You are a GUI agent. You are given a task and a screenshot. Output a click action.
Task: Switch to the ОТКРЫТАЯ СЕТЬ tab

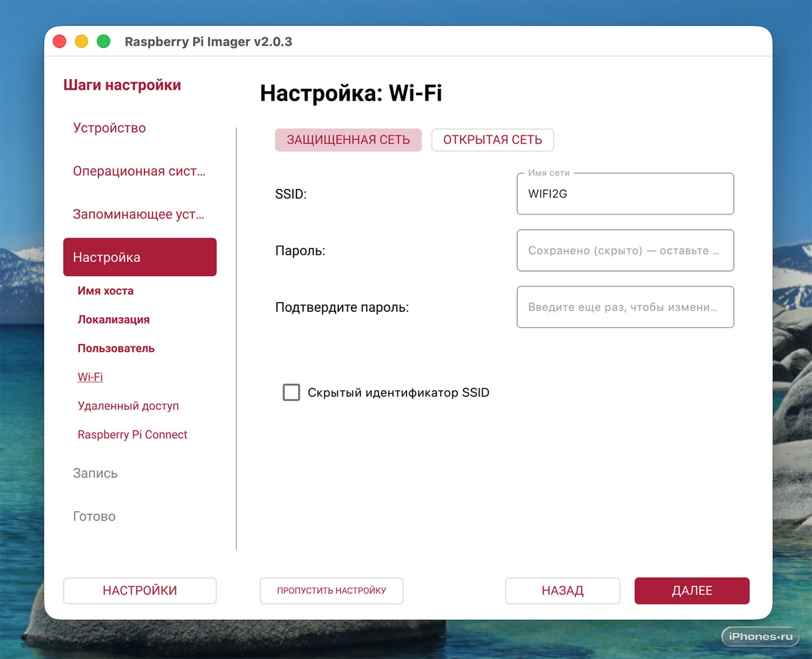[493, 140]
